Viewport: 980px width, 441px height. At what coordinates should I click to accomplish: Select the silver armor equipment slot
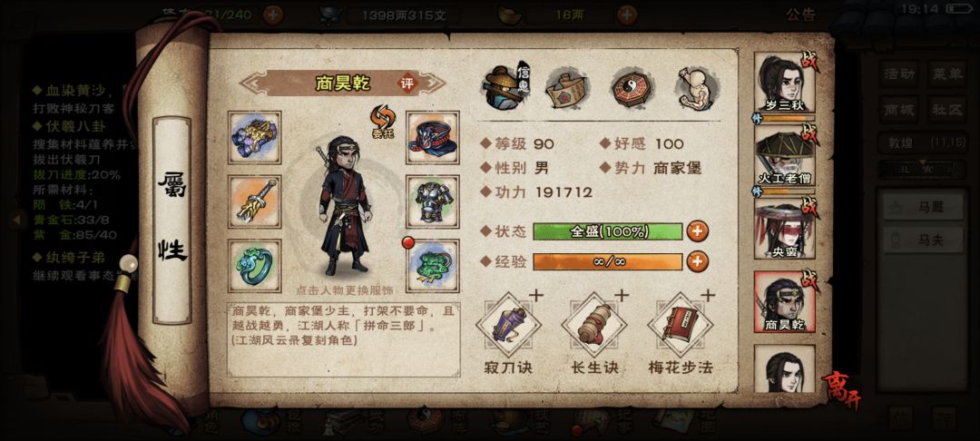tap(433, 201)
